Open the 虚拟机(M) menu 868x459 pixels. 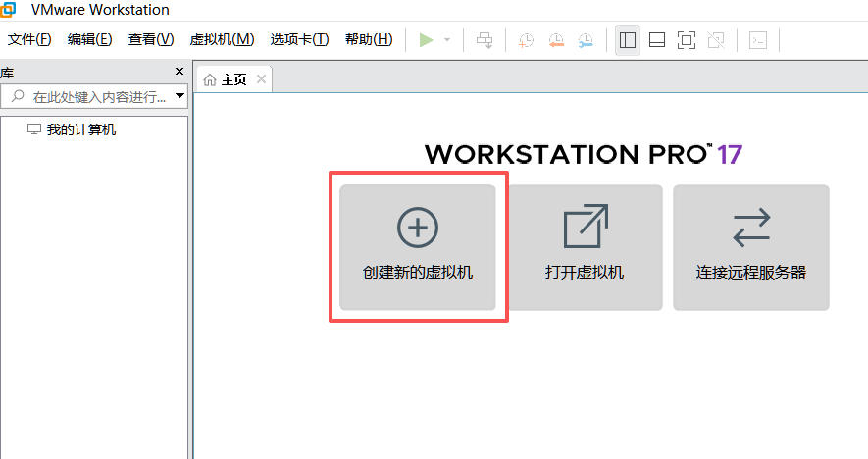tap(222, 39)
